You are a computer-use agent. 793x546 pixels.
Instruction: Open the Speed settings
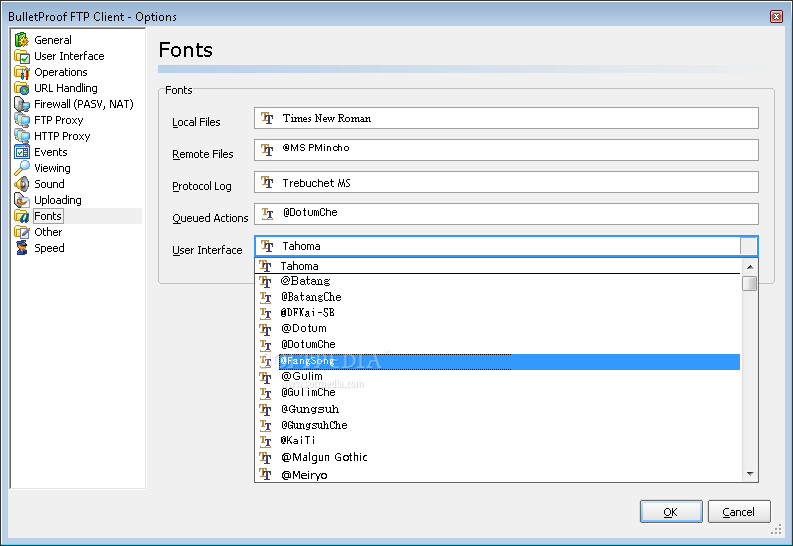tap(49, 248)
